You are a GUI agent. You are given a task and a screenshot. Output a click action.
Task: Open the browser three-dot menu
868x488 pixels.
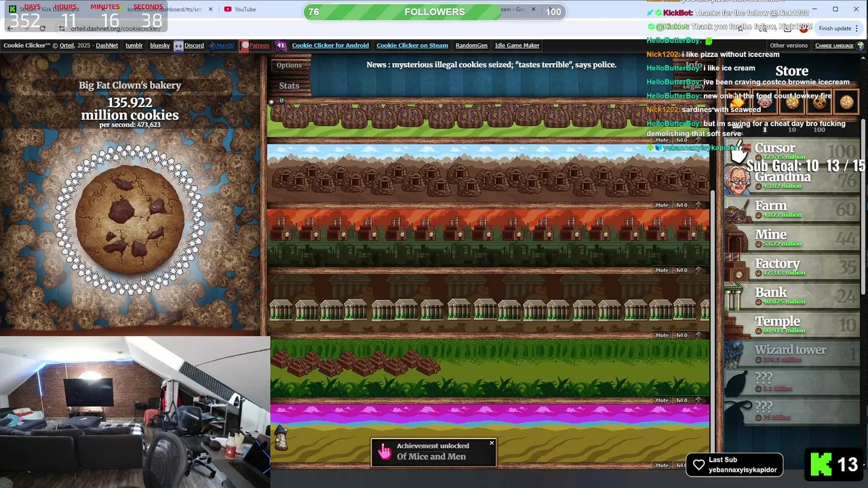pyautogui.click(x=858, y=28)
